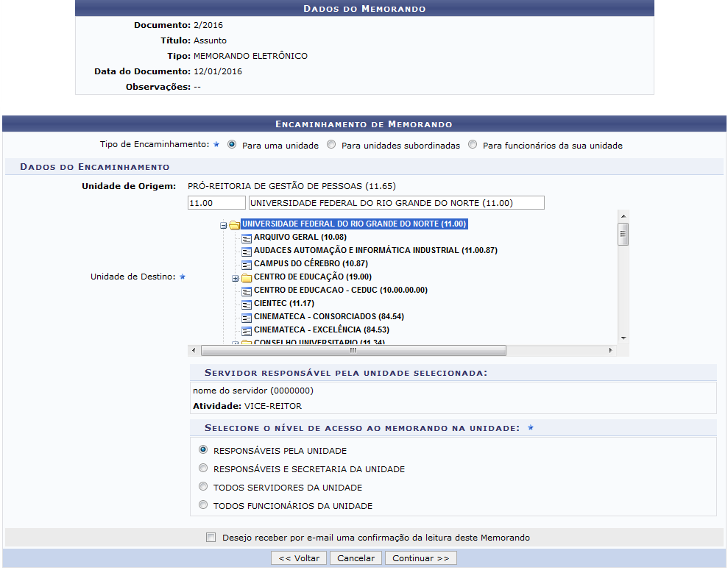The width and height of the screenshot is (728, 570).
Task: Click the tree's horizontal scrollbar thumb
Action: pos(353,351)
